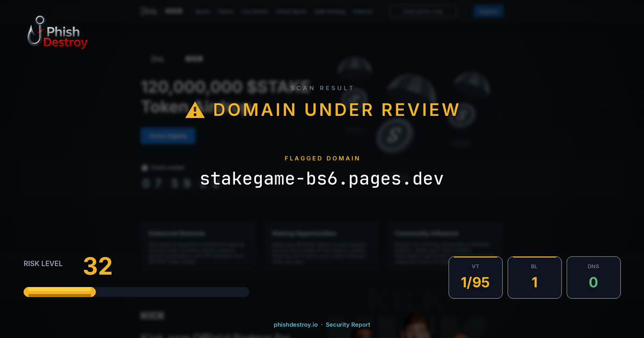The height and width of the screenshot is (338, 644).
Task: Open the Live Games navigation item
Action: click(x=254, y=11)
